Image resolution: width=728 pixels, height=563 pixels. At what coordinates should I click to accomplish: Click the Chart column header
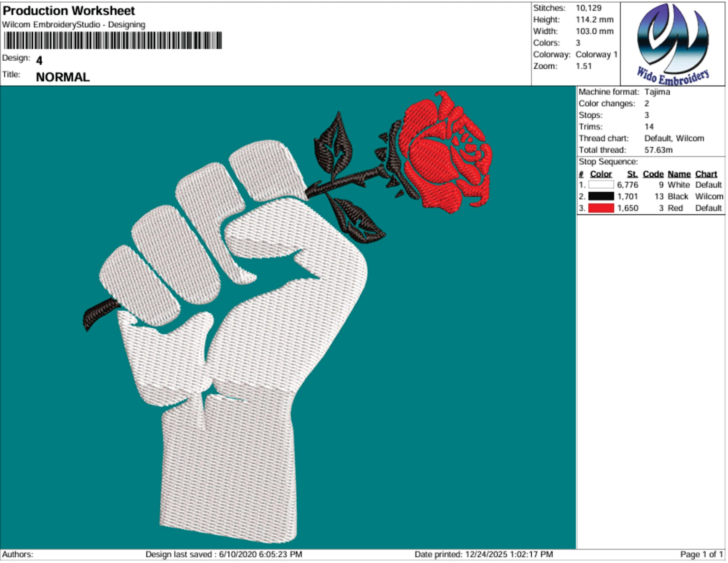706,174
